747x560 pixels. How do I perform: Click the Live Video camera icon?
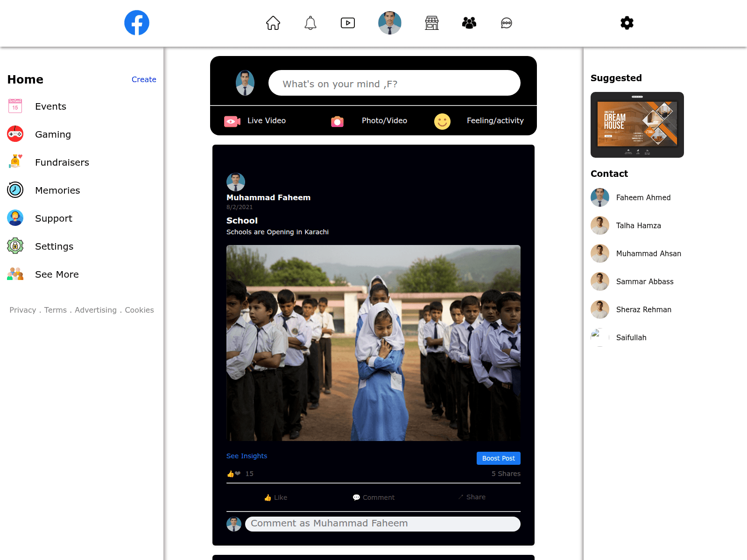(x=232, y=121)
